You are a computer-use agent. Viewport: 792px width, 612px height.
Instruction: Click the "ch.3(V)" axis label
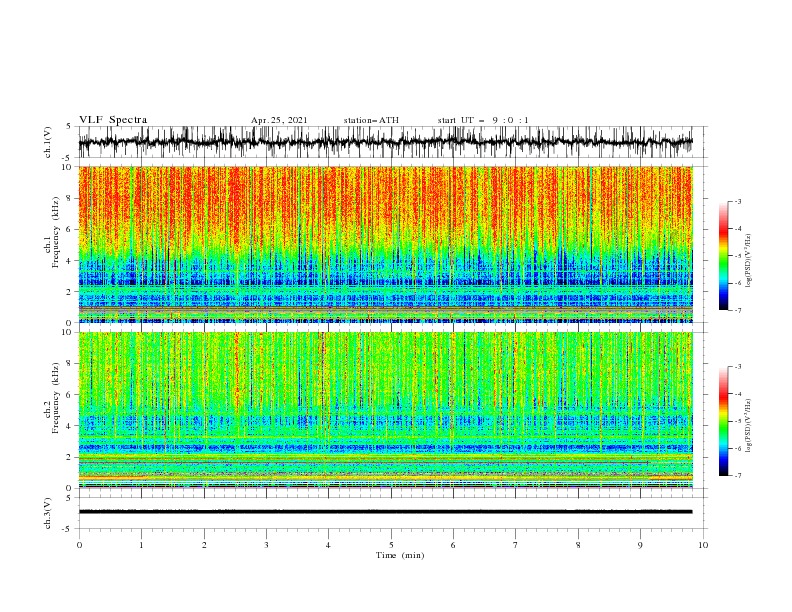click(48, 513)
